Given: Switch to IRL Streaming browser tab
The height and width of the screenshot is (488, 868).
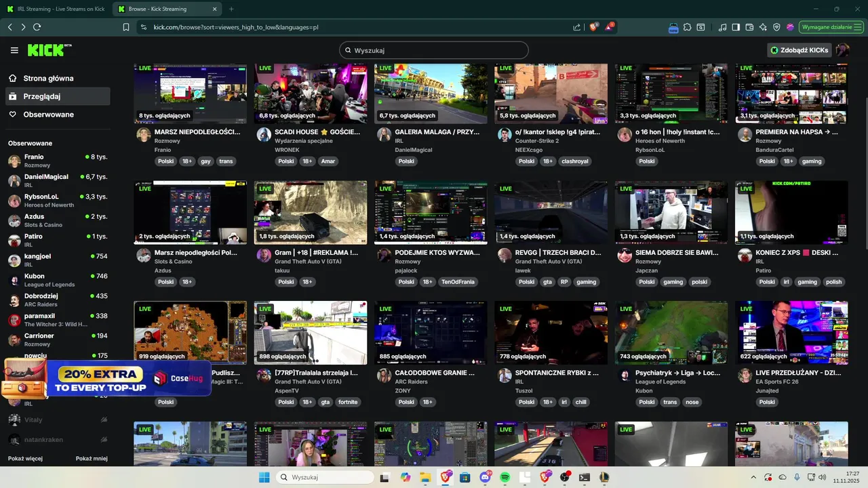Looking at the screenshot, I should (57, 9).
